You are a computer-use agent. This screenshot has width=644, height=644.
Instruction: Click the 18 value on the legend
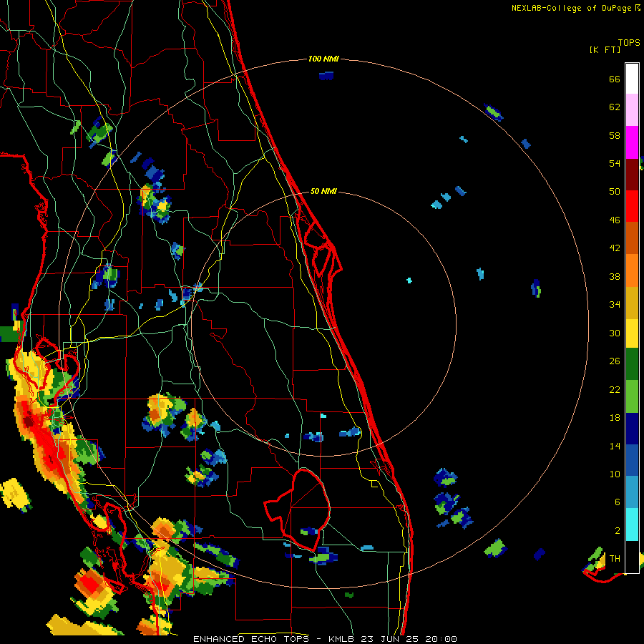[x=615, y=418]
